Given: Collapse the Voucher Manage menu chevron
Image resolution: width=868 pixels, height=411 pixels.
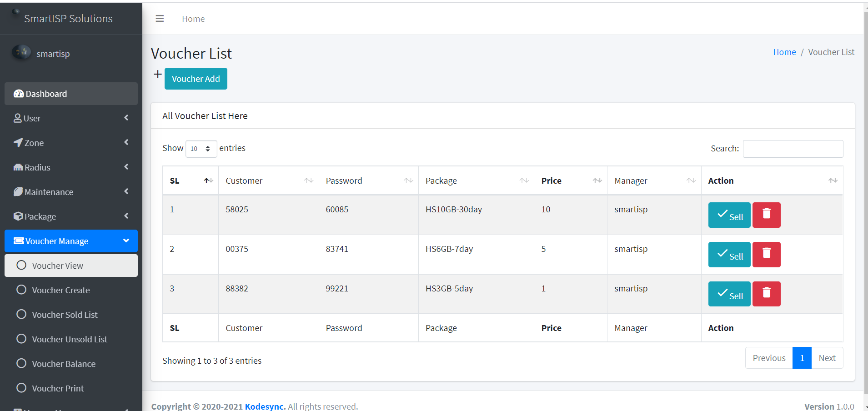Looking at the screenshot, I should (x=126, y=241).
